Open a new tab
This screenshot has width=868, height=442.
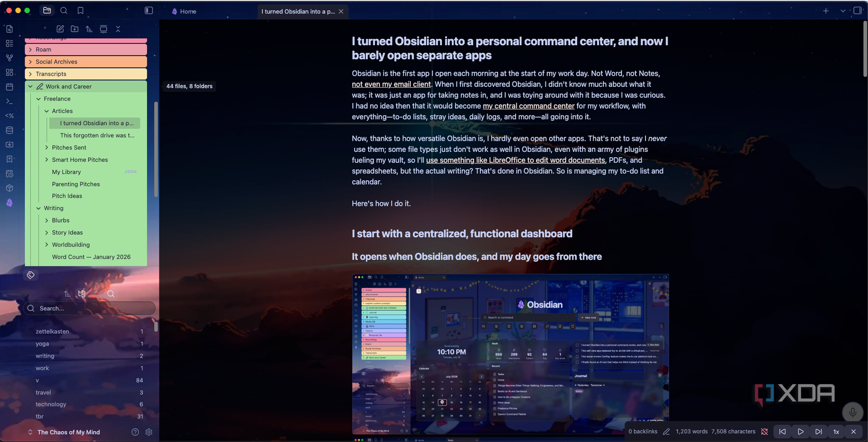pyautogui.click(x=826, y=11)
